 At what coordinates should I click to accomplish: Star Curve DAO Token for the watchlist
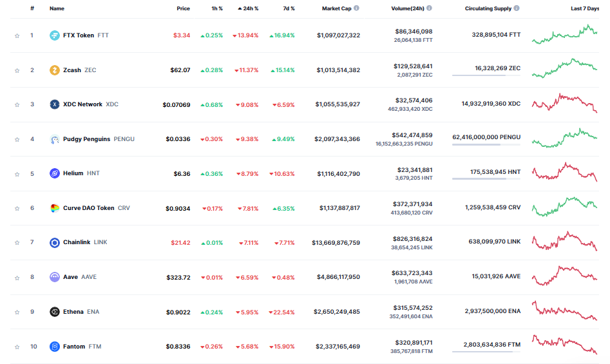(17, 209)
